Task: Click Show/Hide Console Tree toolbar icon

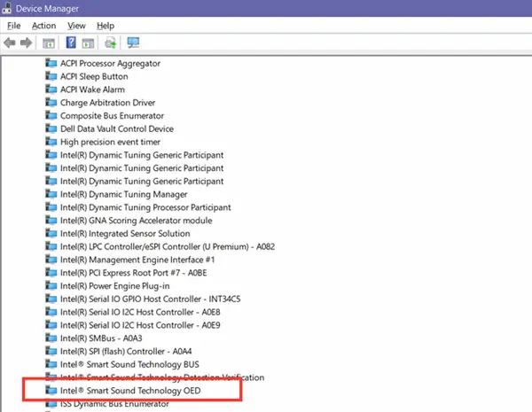Action: pyautogui.click(x=49, y=43)
